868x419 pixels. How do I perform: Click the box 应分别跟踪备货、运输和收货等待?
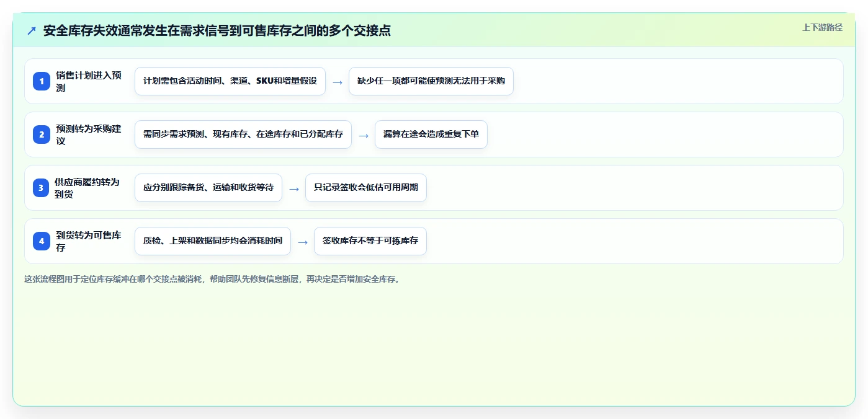(208, 188)
